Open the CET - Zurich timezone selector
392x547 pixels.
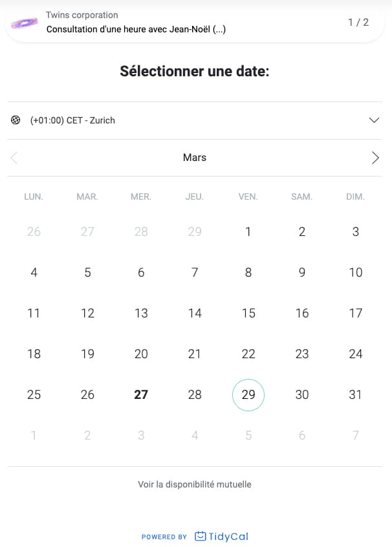tap(195, 120)
